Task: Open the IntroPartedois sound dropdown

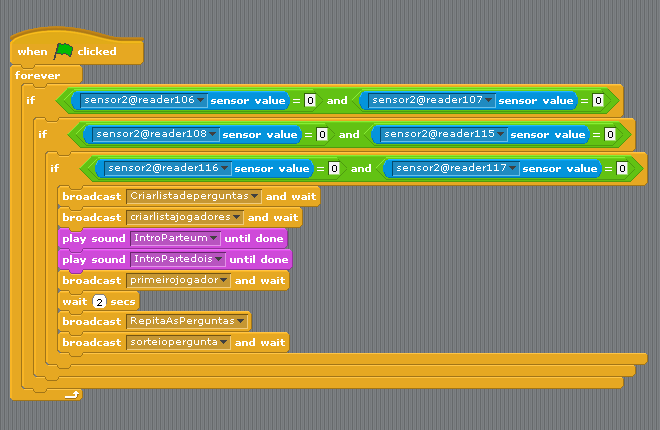Action: pyautogui.click(x=220, y=259)
